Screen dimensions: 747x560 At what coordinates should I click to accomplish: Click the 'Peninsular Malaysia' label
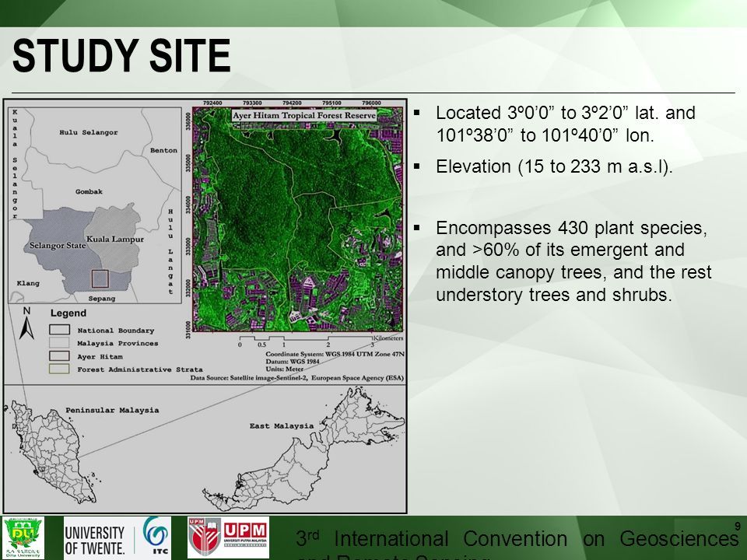(x=112, y=410)
